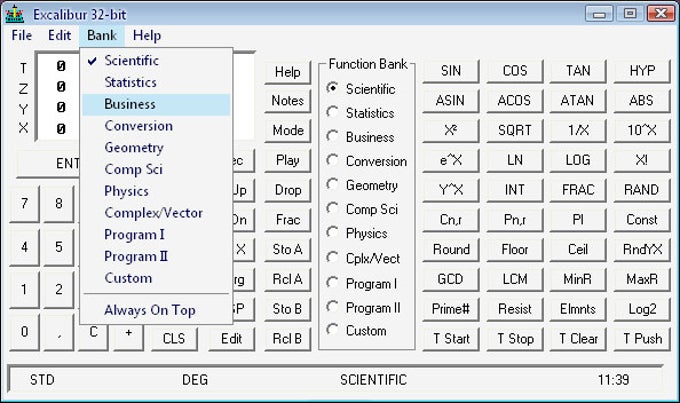
Task: Click the TAN function button
Action: 578,71
